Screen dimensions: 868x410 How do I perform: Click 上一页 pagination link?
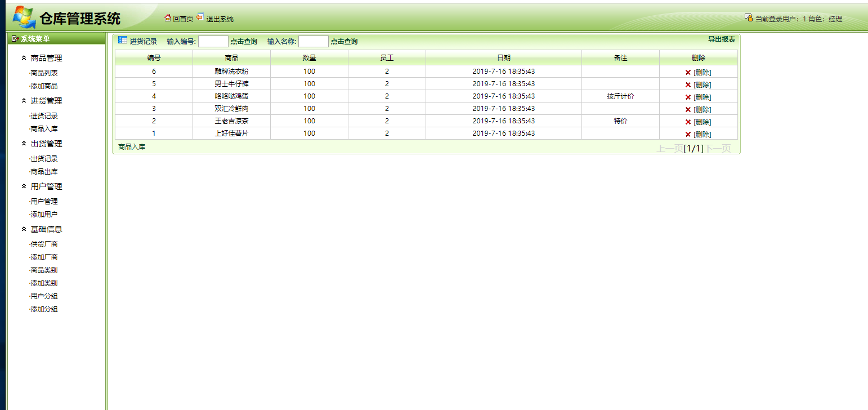670,149
